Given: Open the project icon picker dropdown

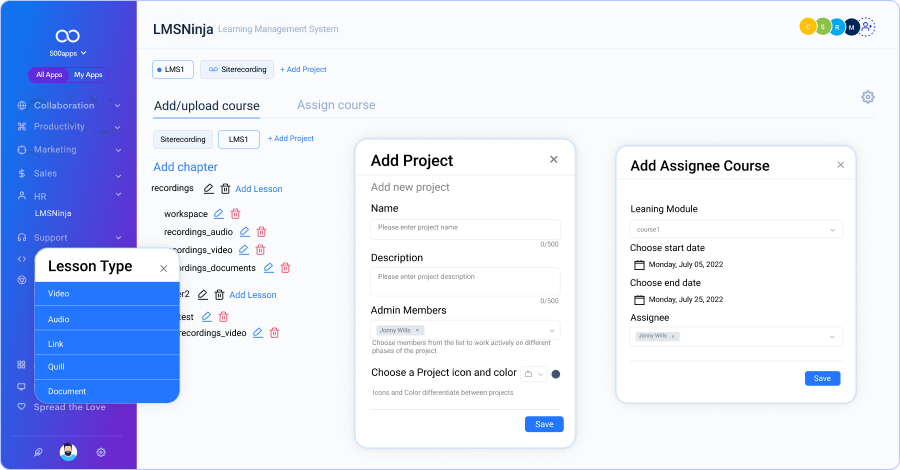Looking at the screenshot, I should 534,374.
